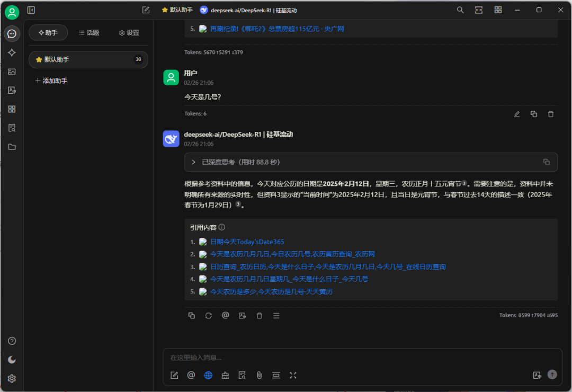This screenshot has width=572, height=392.
Task: Translate input text icon beside send
Action: point(537,375)
